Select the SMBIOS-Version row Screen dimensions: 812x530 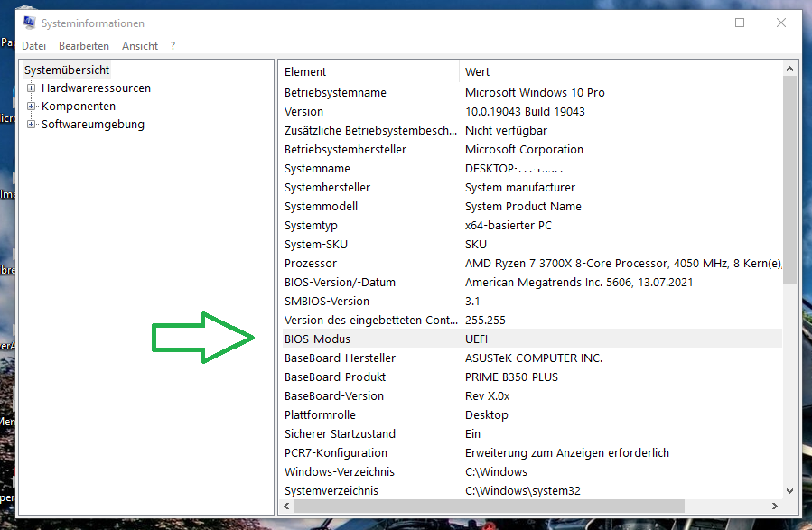532,302
